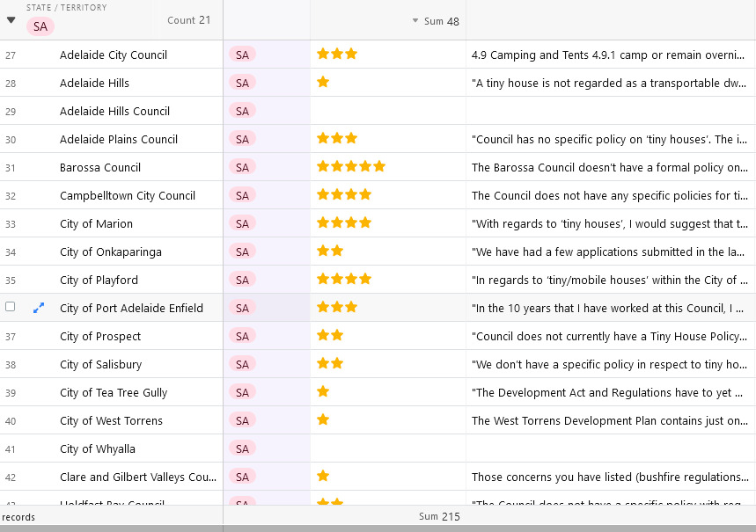This screenshot has height=532, width=756.
Task: Click the Sum 215 footer summary
Action: (x=439, y=517)
